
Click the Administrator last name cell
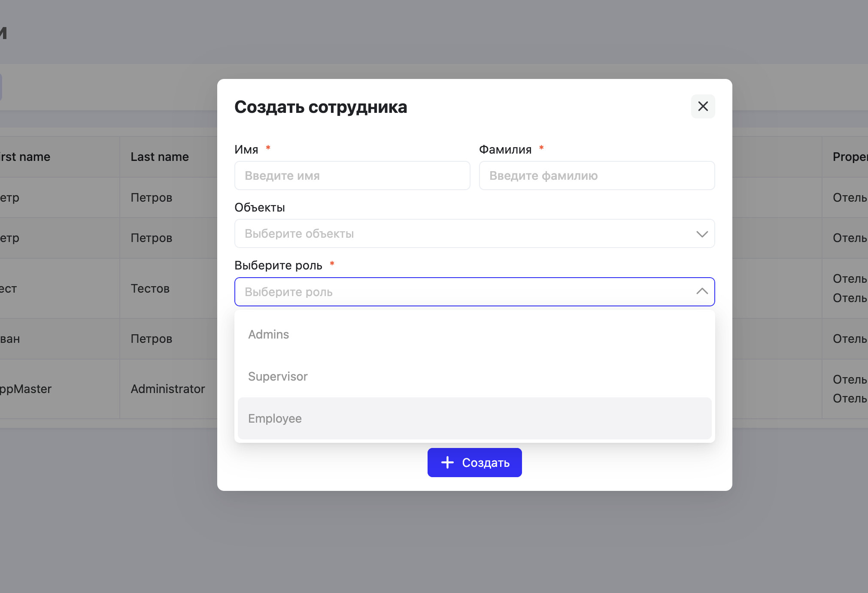168,389
